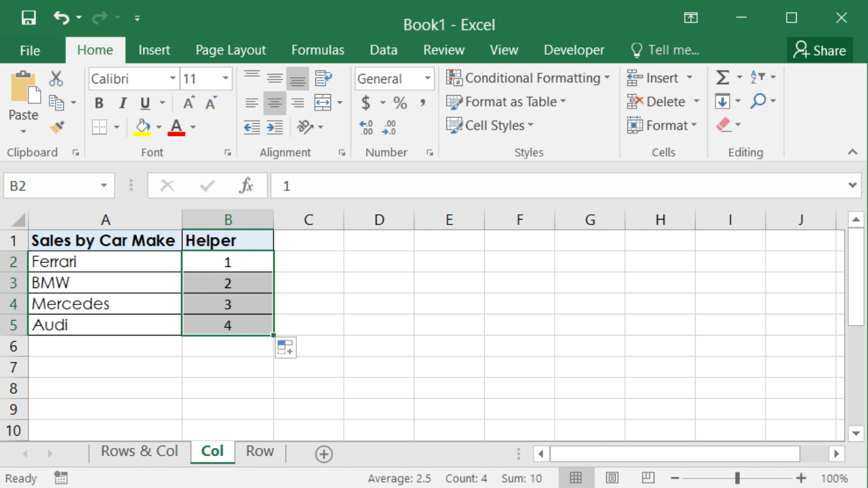Image resolution: width=868 pixels, height=488 pixels.
Task: Click the Increase Decimal icon
Action: pyautogui.click(x=366, y=127)
